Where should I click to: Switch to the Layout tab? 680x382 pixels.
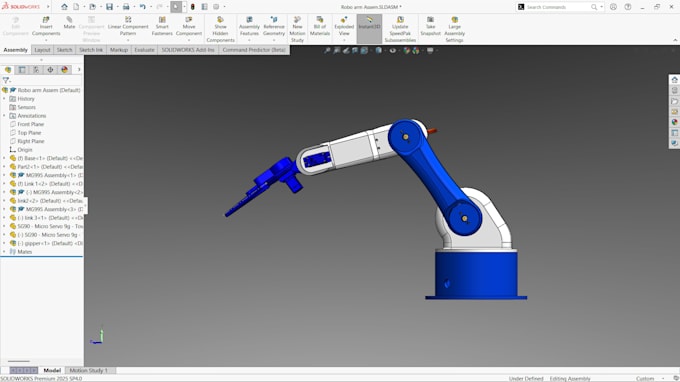(42, 50)
